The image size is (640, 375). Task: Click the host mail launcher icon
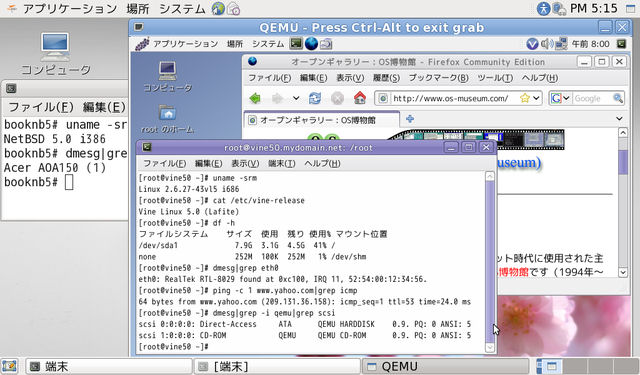tap(233, 9)
